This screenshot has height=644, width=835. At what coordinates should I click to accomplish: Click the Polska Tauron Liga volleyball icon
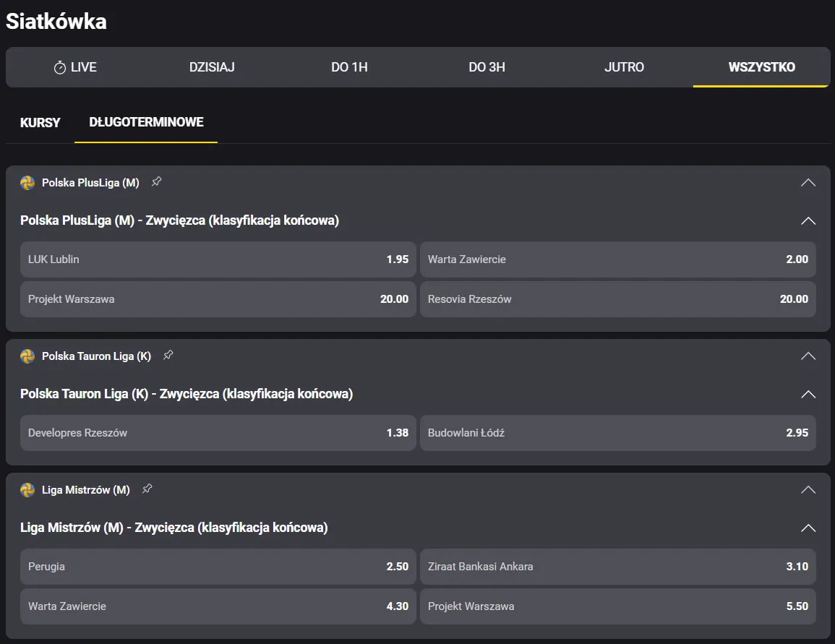pos(27,356)
